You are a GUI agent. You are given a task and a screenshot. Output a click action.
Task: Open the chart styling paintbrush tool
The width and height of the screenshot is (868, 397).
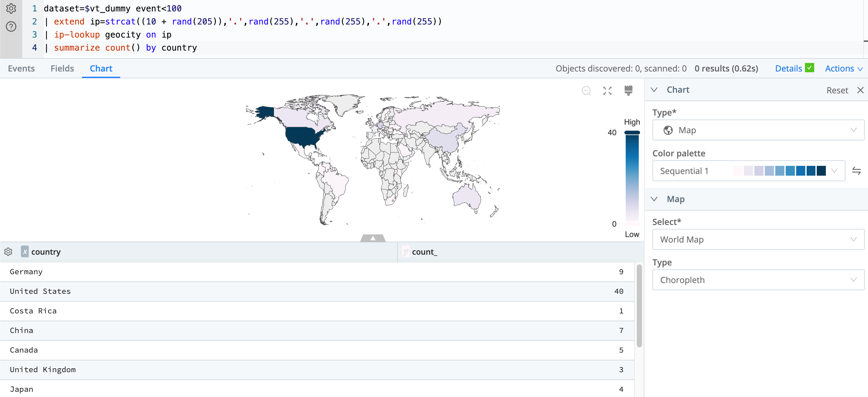pos(628,91)
